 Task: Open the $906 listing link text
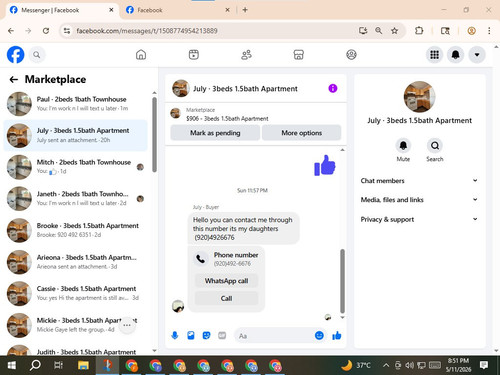(x=227, y=118)
